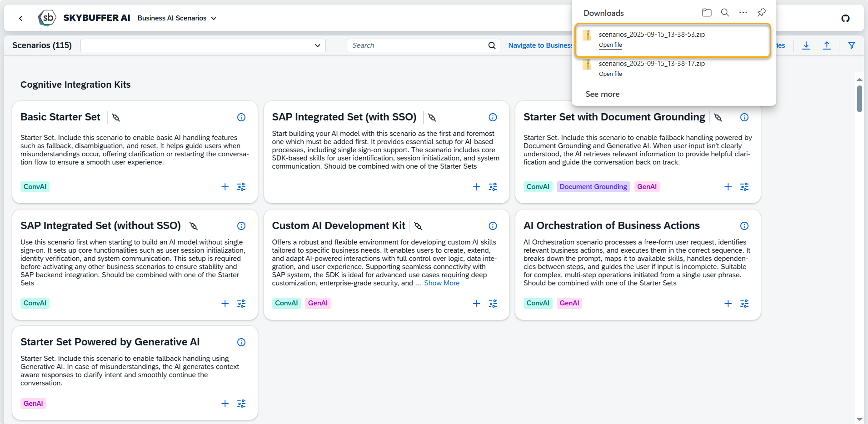Image resolution: width=868 pixels, height=424 pixels.
Task: Show info for AI Orchestration of Business Actions
Action: pyautogui.click(x=744, y=226)
